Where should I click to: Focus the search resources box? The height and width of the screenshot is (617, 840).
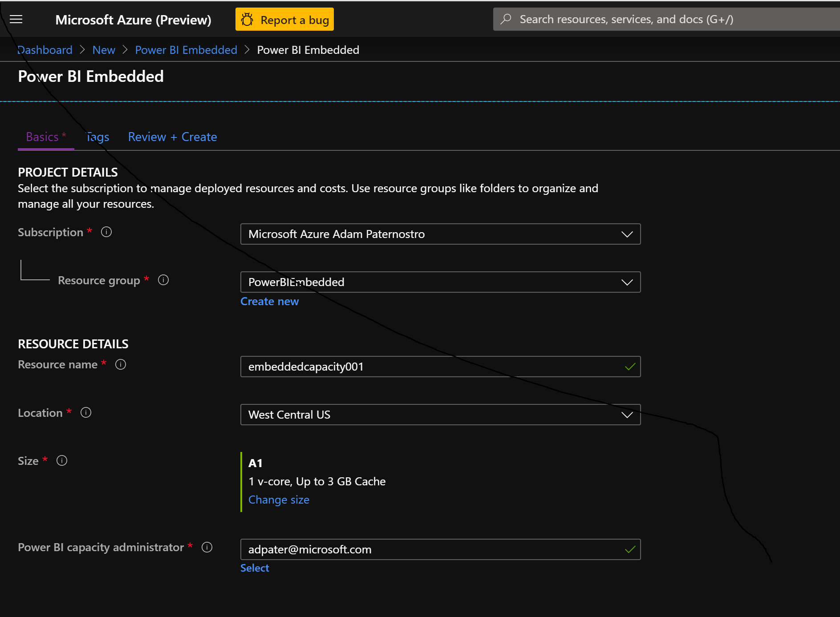pos(666,19)
